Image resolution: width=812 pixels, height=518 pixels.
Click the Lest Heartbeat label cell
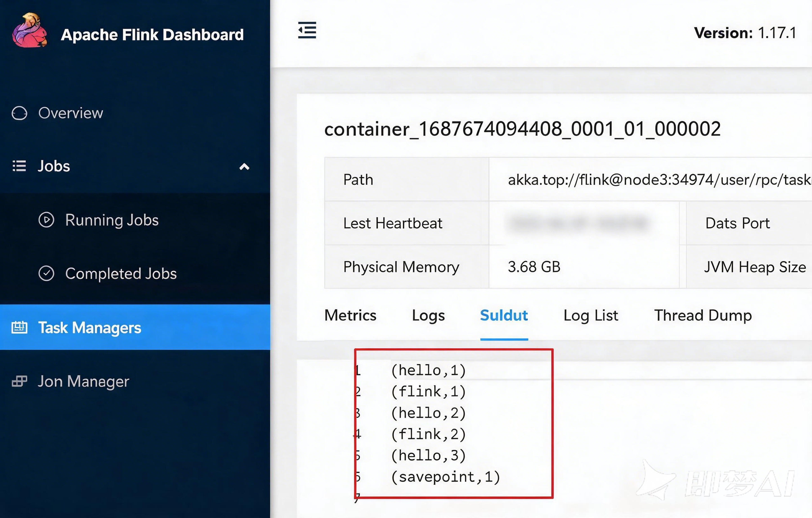tap(407, 223)
